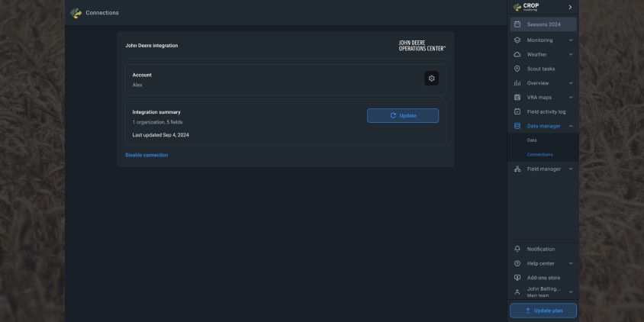Click the Notification bell icon
This screenshot has width=644, height=322.
tap(517, 250)
